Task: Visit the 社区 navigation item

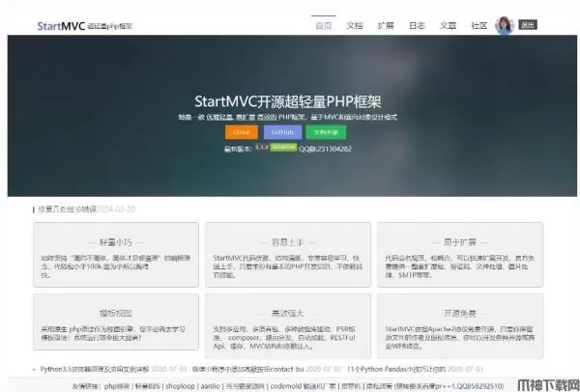Action: point(479,25)
